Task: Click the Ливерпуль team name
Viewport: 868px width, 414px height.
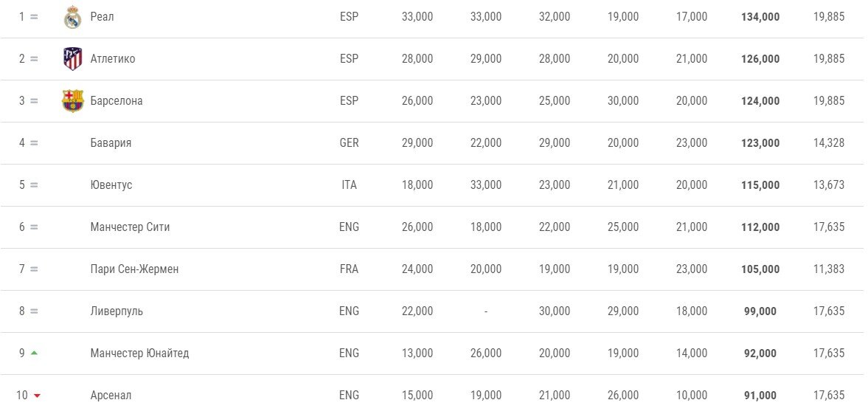Action: 117,311
